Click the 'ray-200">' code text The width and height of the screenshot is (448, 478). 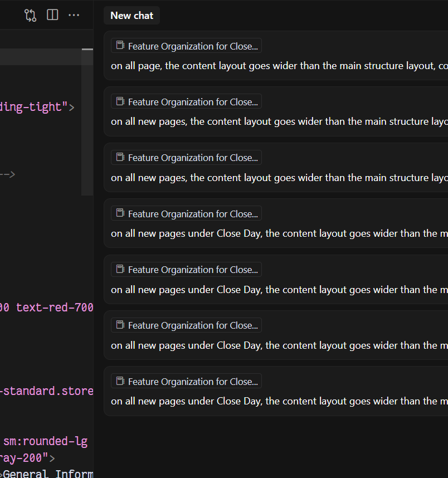tap(27, 458)
